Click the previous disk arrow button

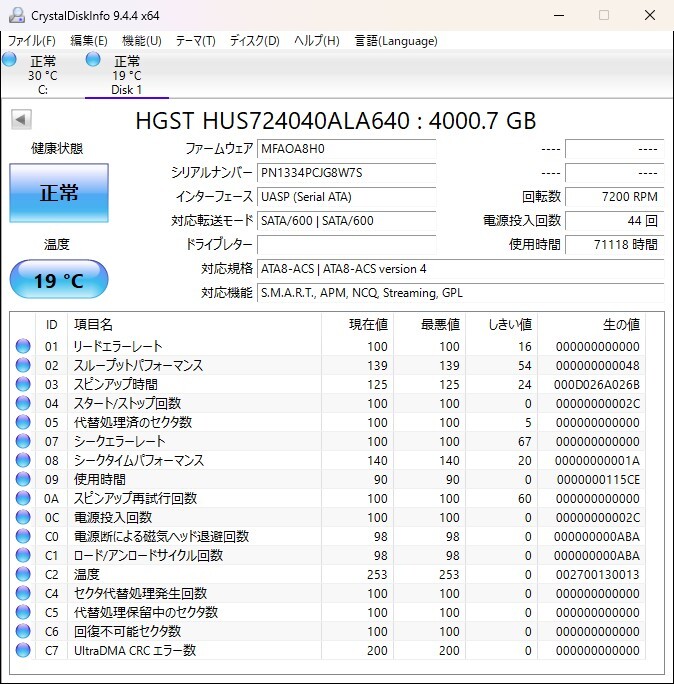point(21,120)
